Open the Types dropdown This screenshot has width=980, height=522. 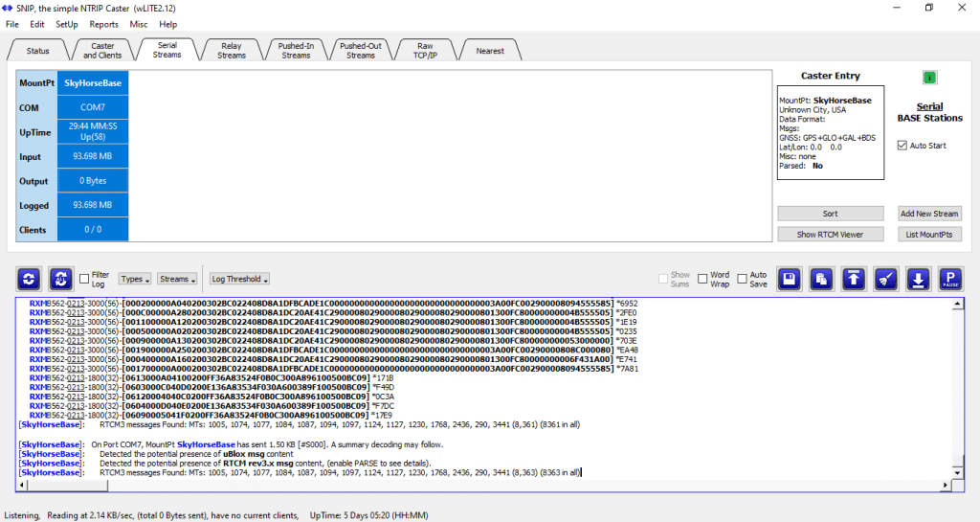134,279
